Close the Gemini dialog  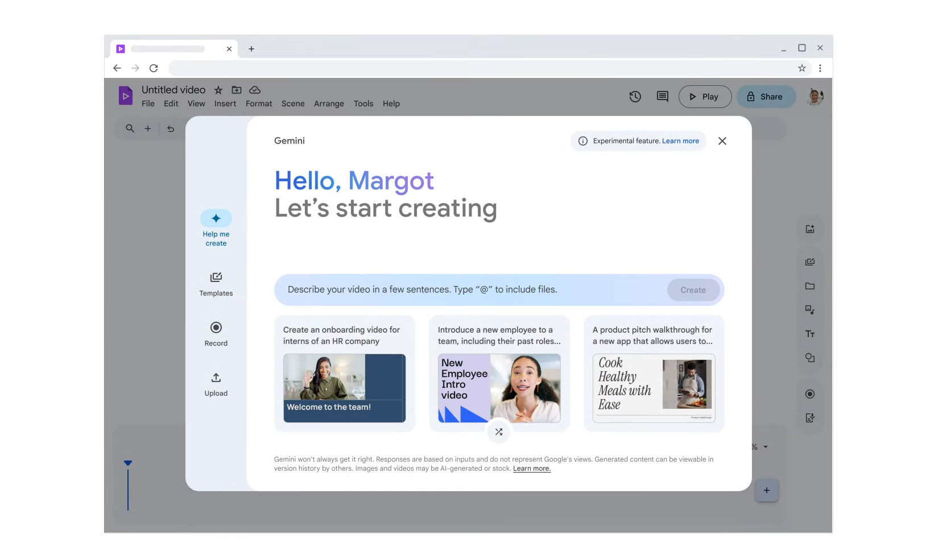point(722,141)
